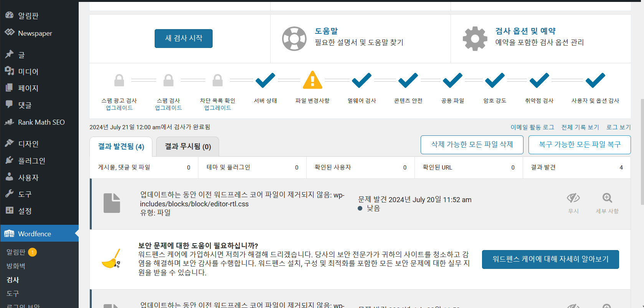This screenshot has width=644, height=308.
Task: Click 업그레이드 under 스팸 광고 검사
Action: (x=119, y=108)
